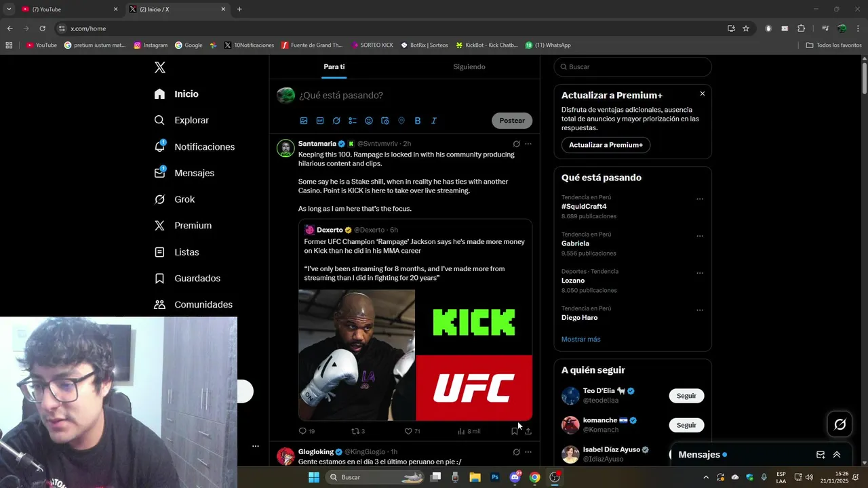Open Instagram bookmark
868x488 pixels.
pos(151,45)
